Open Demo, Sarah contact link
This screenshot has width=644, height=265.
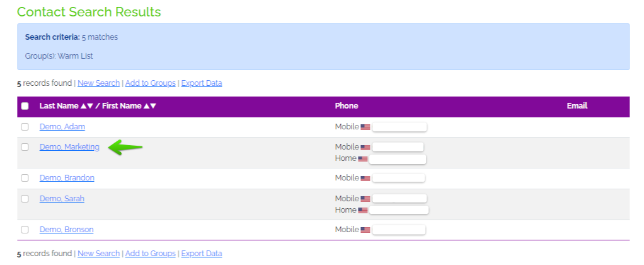pyautogui.click(x=62, y=199)
